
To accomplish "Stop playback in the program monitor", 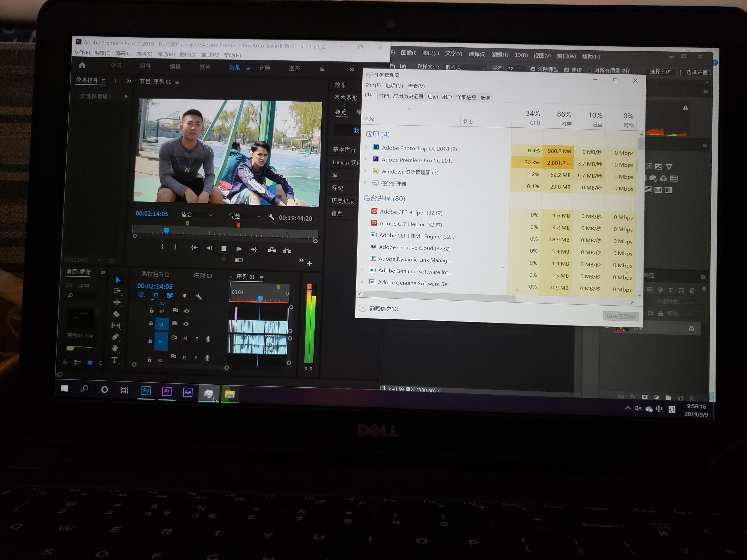I will coord(224,249).
